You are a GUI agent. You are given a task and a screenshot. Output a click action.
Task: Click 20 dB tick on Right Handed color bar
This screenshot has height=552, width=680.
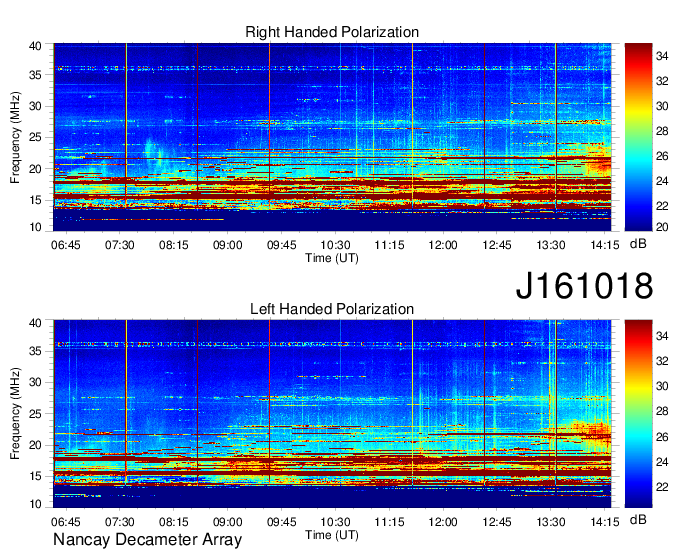[662, 227]
